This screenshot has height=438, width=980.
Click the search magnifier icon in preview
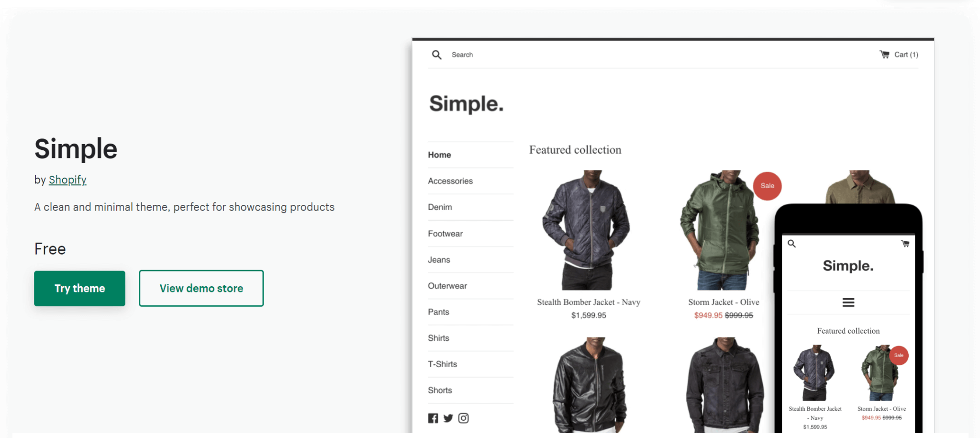click(x=436, y=55)
